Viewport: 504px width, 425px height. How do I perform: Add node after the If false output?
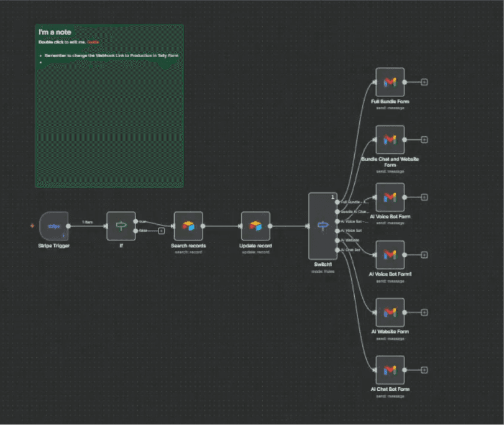point(162,231)
